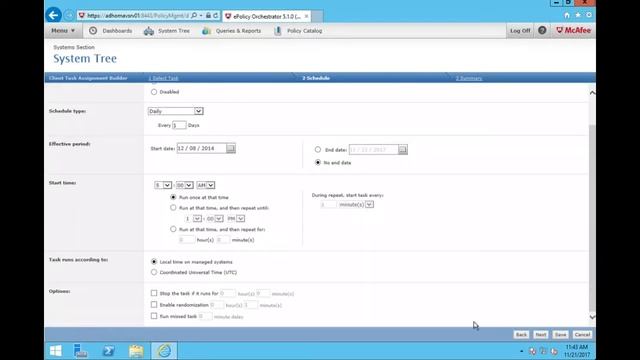Refresh the page with the reload icon
Viewport: 640px width, 360px height.
coord(216,16)
